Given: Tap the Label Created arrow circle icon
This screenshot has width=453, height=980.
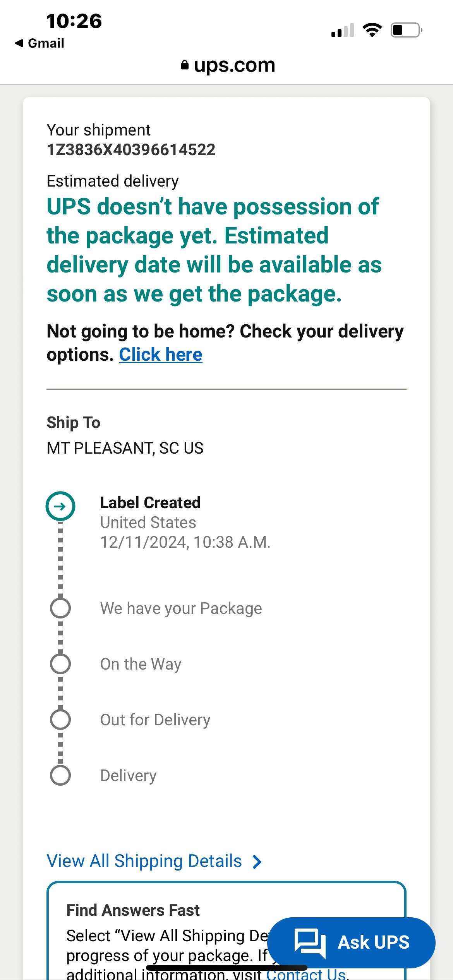Looking at the screenshot, I should click(x=60, y=506).
